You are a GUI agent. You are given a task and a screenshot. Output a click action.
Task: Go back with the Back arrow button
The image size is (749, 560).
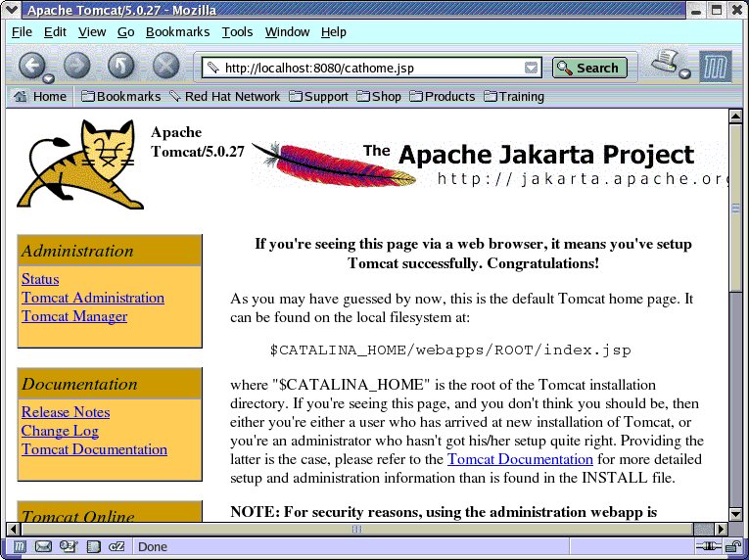[x=31, y=66]
